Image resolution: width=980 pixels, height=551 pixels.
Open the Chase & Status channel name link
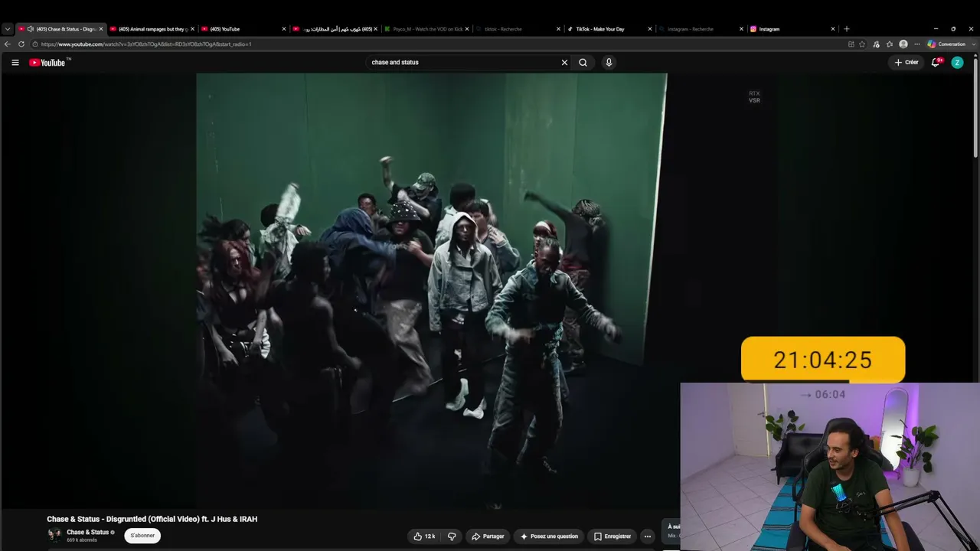pyautogui.click(x=88, y=533)
